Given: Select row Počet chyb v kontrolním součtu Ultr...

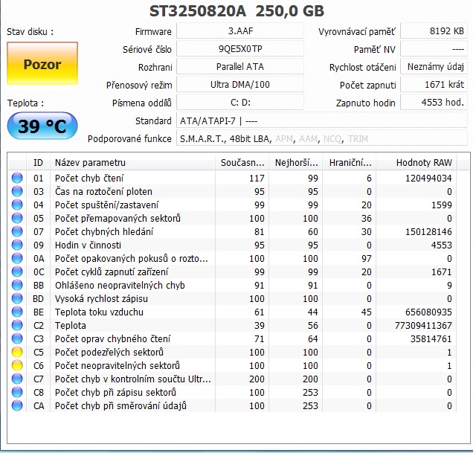Looking at the screenshot, I should [232, 379].
